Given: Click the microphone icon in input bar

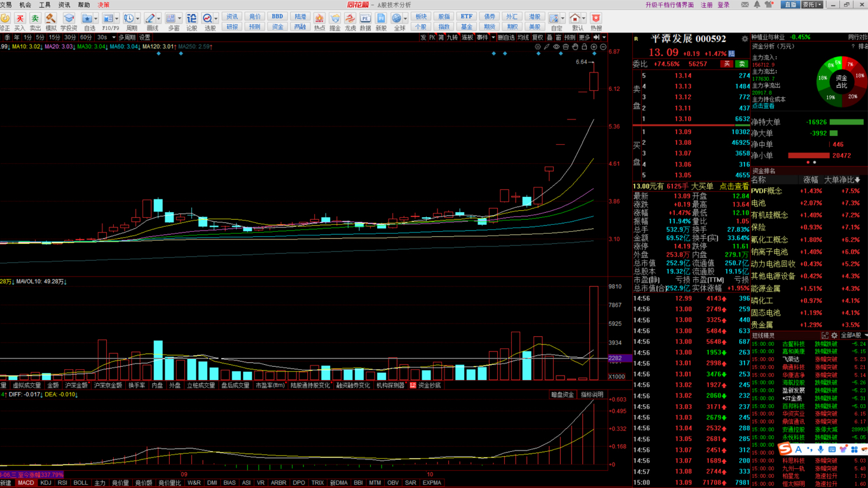Looking at the screenshot, I should pos(820,449).
